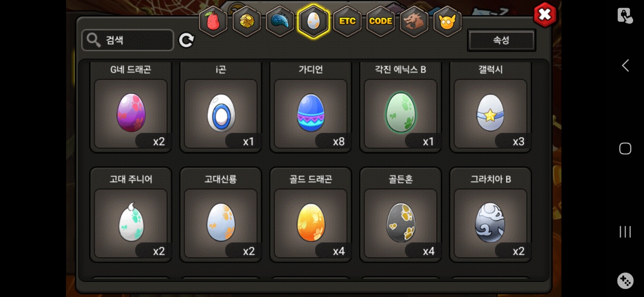Open the yellow horned monster tab

pos(447,22)
